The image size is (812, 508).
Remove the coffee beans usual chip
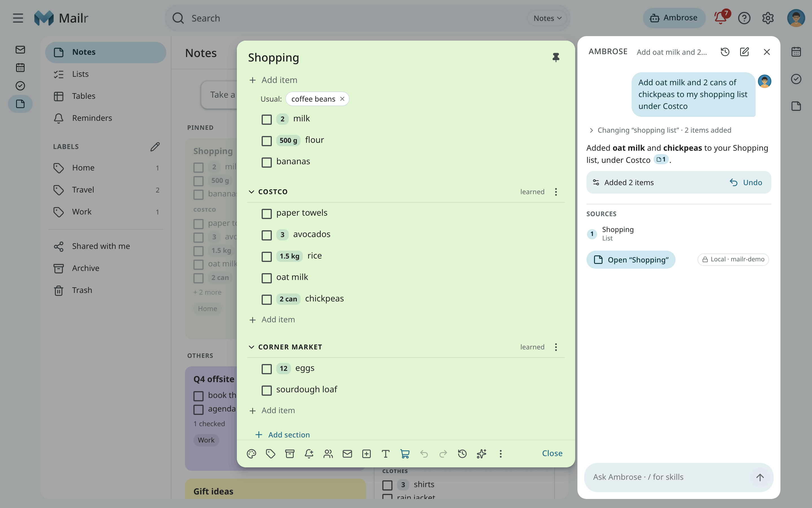pos(342,99)
